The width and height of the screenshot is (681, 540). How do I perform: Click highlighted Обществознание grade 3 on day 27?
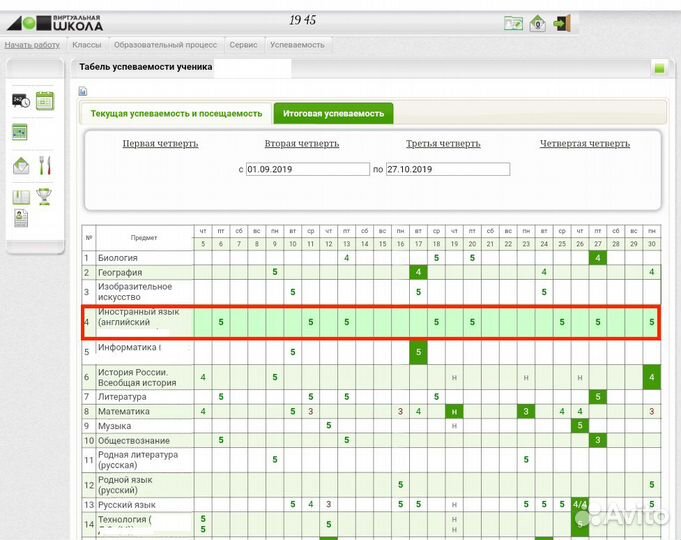[x=598, y=441]
